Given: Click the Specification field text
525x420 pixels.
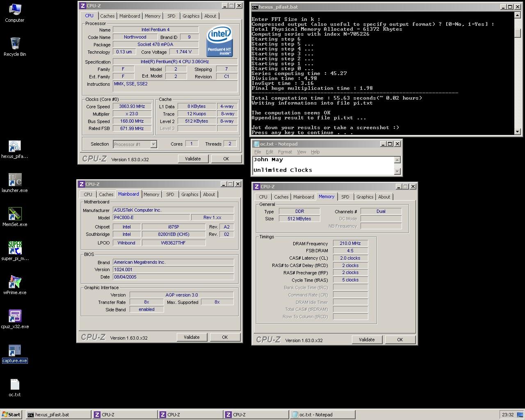Looking at the screenshot, I should click(x=175, y=62).
